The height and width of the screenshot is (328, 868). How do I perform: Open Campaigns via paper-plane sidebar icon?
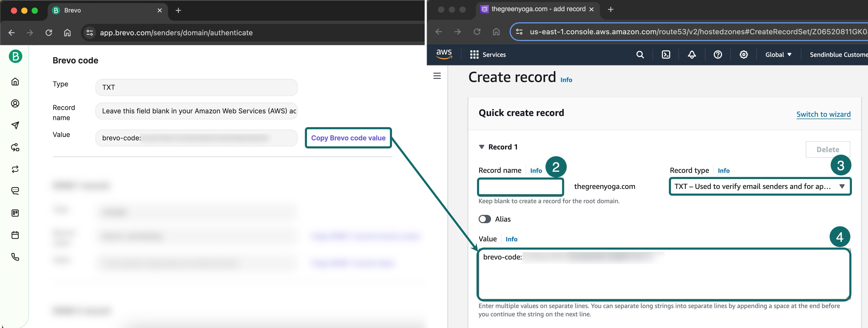pyautogui.click(x=15, y=125)
